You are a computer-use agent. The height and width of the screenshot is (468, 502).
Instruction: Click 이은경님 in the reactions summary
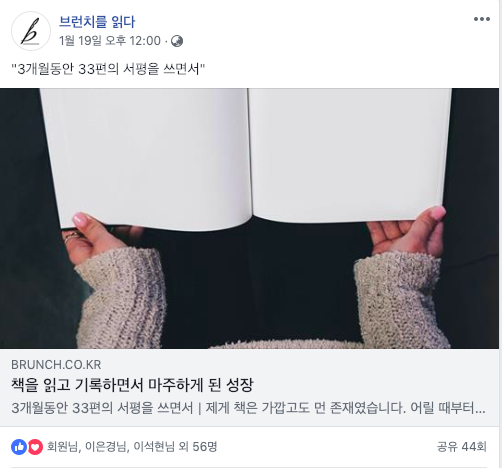coord(106,447)
